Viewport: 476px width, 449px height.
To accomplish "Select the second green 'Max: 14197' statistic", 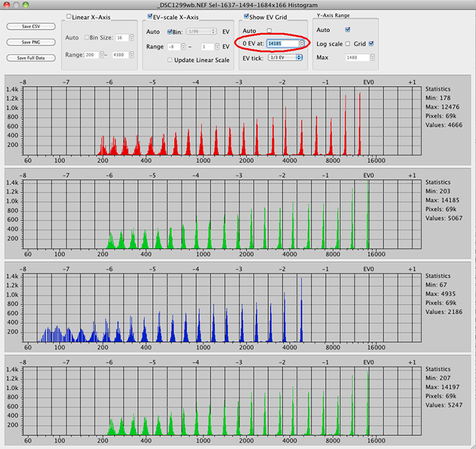I will pos(442,387).
